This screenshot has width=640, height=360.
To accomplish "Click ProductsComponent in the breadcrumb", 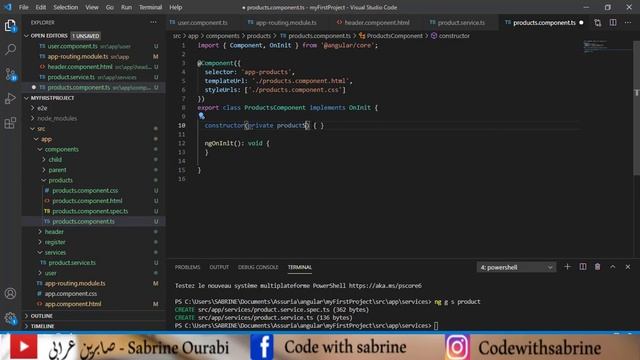I will 394,36.
